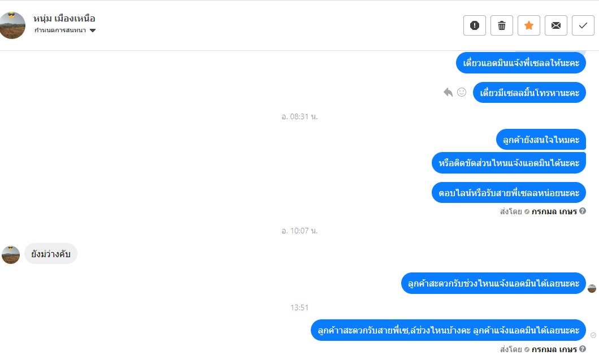599x364 pixels.
Task: Mark conversation done with checkmark button
Action: [x=583, y=25]
